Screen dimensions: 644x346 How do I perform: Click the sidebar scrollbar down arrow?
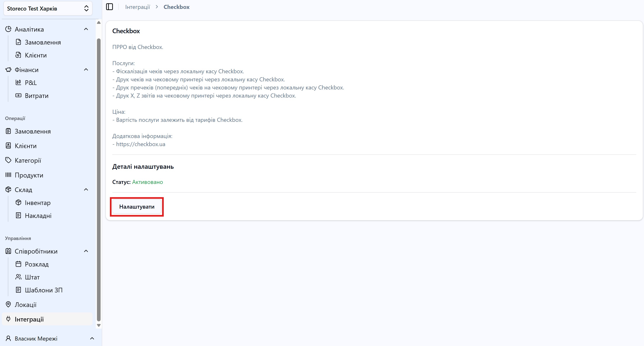tap(99, 325)
